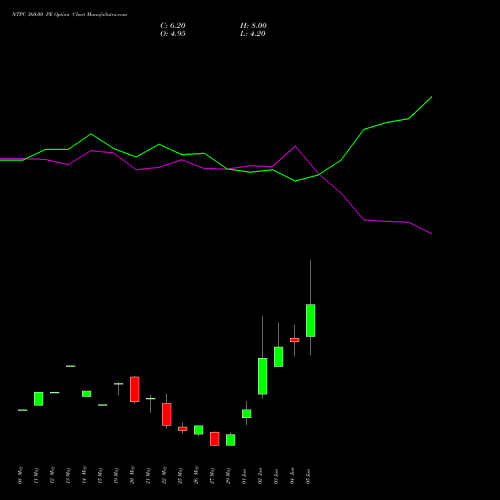The width and height of the screenshot is (500, 500).
Task: Click the red candle for 20 May
Action: pos(135,389)
